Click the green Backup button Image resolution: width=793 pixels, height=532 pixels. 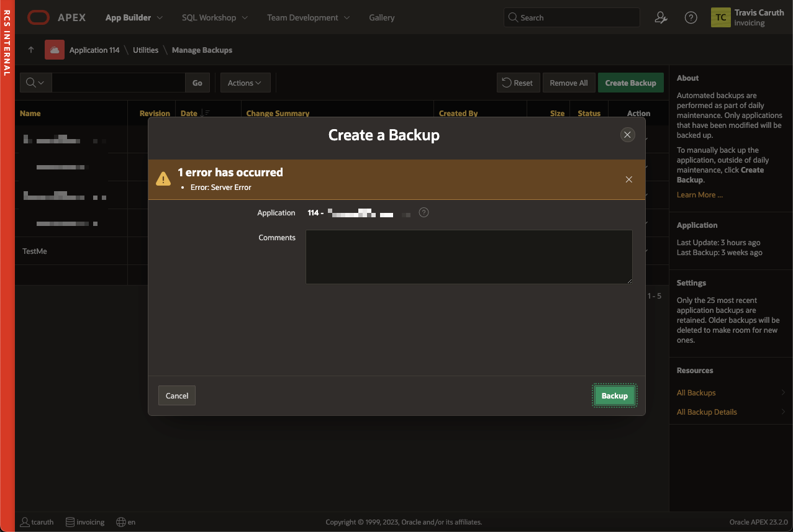click(x=615, y=395)
